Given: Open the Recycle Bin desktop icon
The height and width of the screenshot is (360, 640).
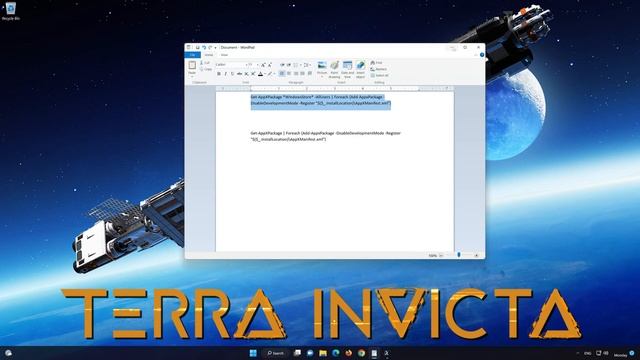Looking at the screenshot, I should click(x=11, y=11).
